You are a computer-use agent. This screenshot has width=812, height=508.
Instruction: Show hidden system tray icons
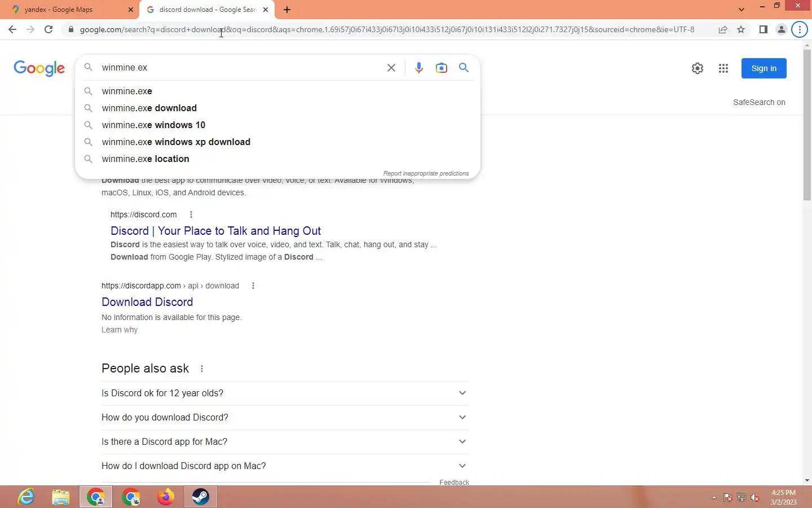tap(714, 497)
